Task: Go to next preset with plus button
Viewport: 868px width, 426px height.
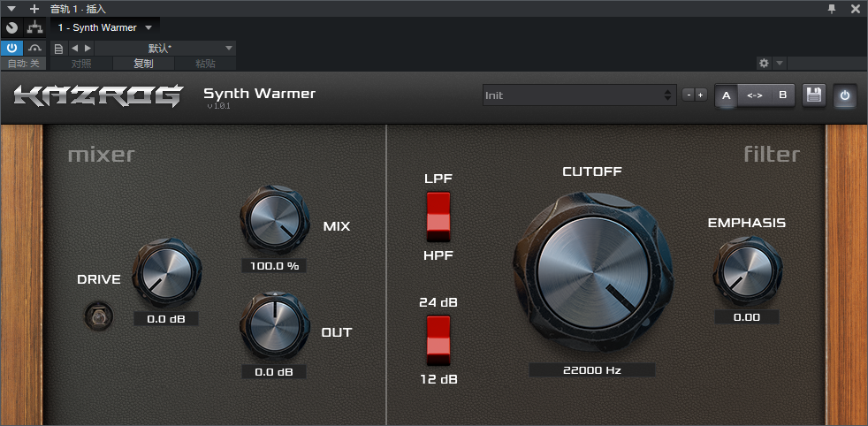Action: click(700, 95)
